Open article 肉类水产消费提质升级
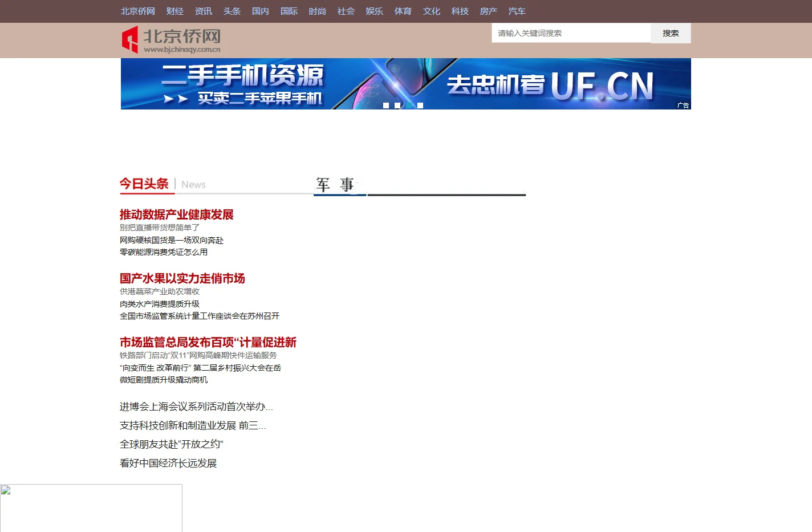The height and width of the screenshot is (532, 812). (160, 304)
